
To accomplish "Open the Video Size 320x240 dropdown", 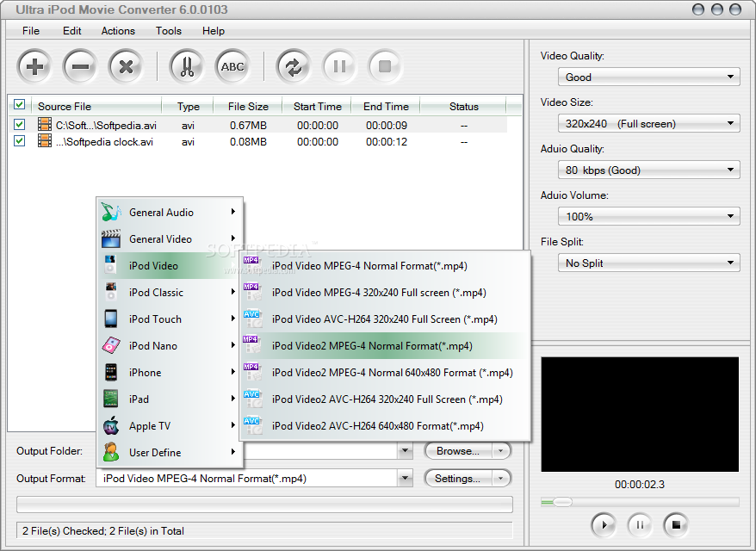I will point(649,123).
